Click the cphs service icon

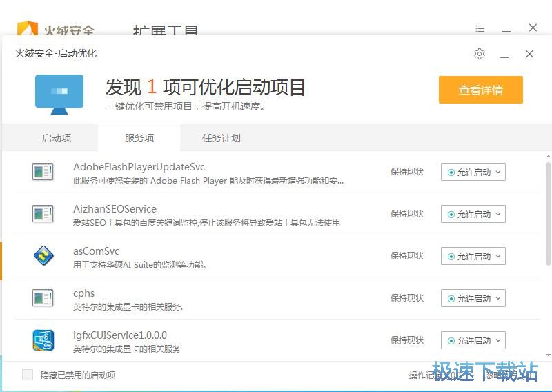point(43,298)
